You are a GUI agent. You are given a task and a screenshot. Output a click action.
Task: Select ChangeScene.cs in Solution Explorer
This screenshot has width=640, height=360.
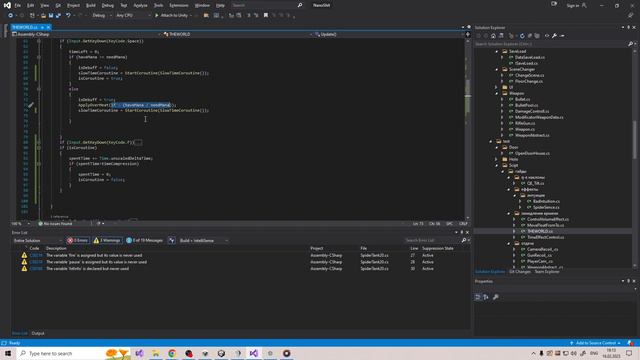(x=529, y=76)
